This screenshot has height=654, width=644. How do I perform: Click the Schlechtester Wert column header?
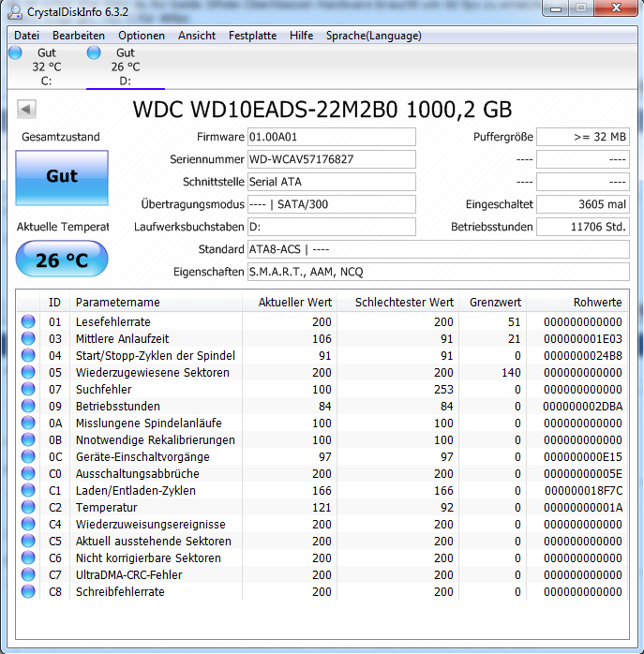pos(397,302)
